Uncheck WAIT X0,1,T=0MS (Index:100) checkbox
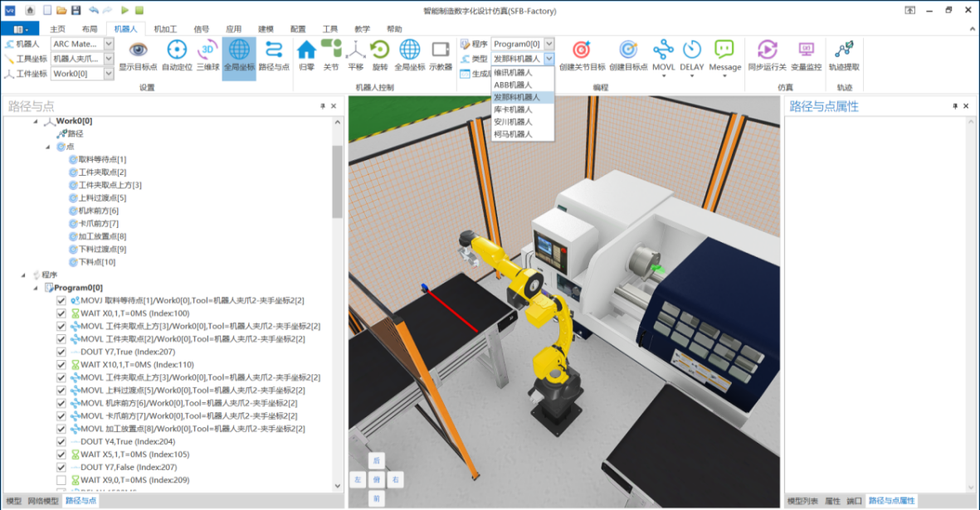Screen dimensions: 980x510 61,313
